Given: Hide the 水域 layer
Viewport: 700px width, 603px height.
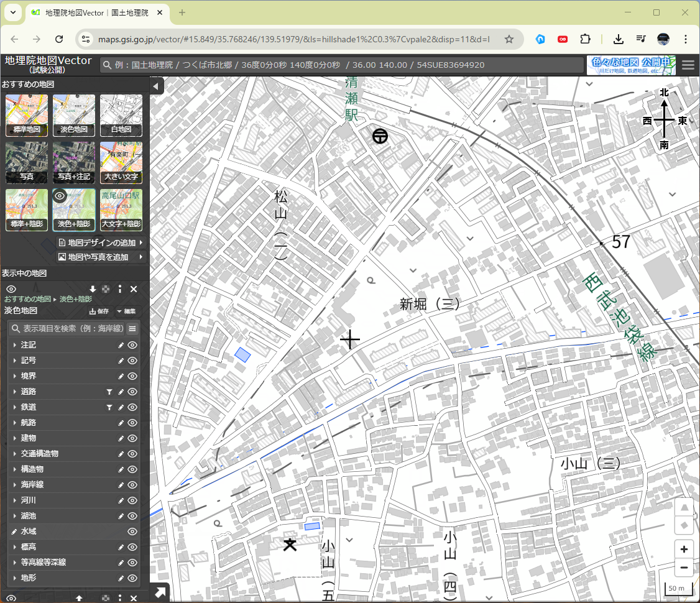Looking at the screenshot, I should pyautogui.click(x=132, y=532).
